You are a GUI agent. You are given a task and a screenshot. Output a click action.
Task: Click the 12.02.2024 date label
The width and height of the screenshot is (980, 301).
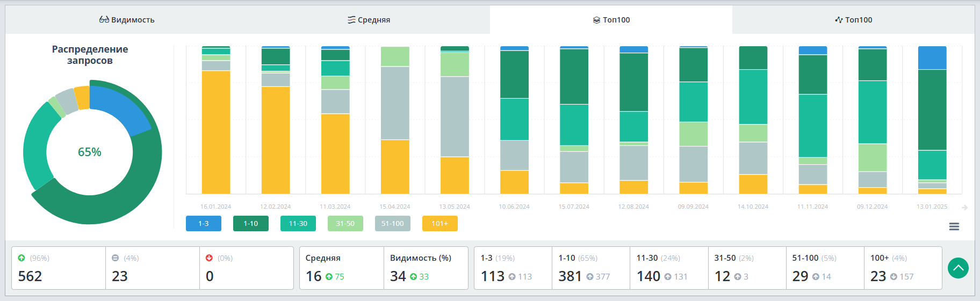click(x=276, y=207)
